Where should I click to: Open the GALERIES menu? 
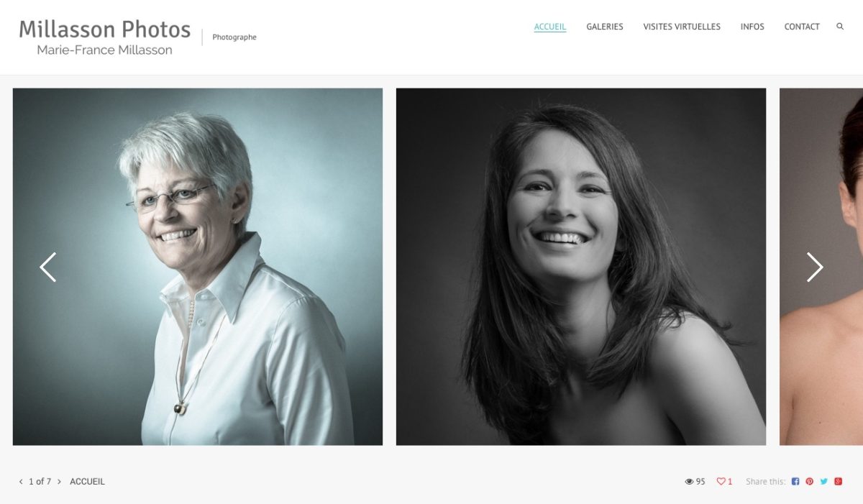(605, 27)
